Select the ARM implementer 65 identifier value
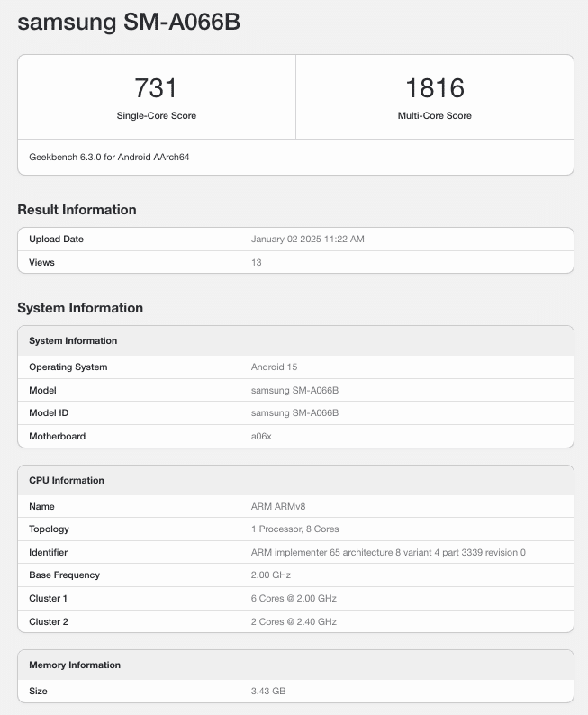 coord(388,552)
